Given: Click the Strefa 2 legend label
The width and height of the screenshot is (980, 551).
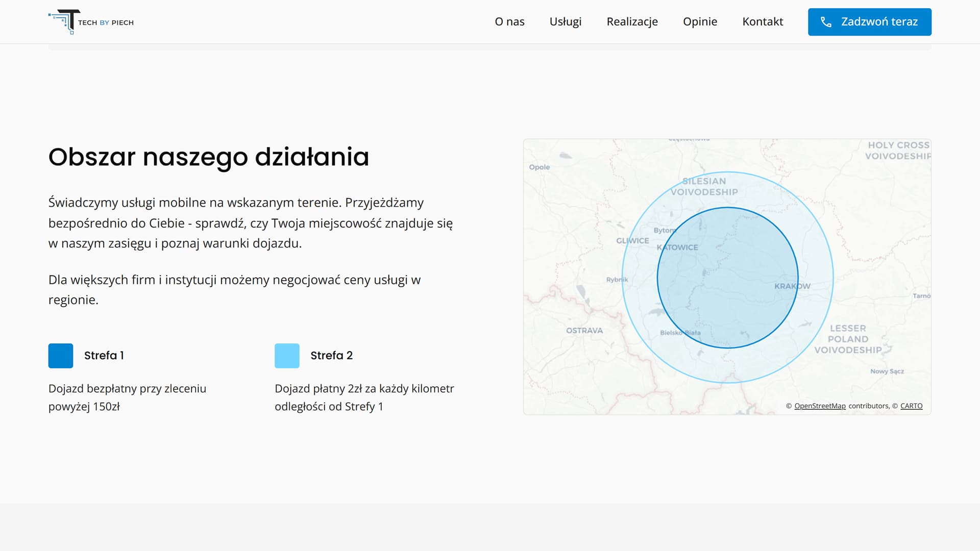Looking at the screenshot, I should (331, 356).
